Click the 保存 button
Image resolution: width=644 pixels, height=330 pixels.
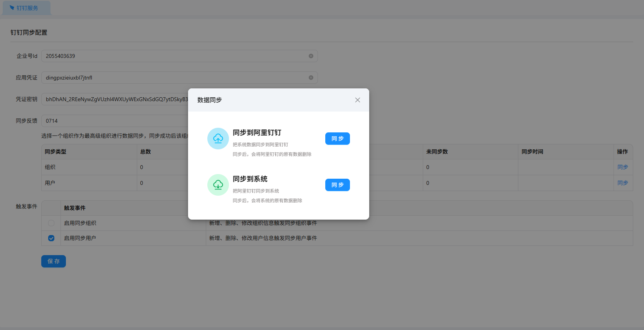[x=54, y=261]
